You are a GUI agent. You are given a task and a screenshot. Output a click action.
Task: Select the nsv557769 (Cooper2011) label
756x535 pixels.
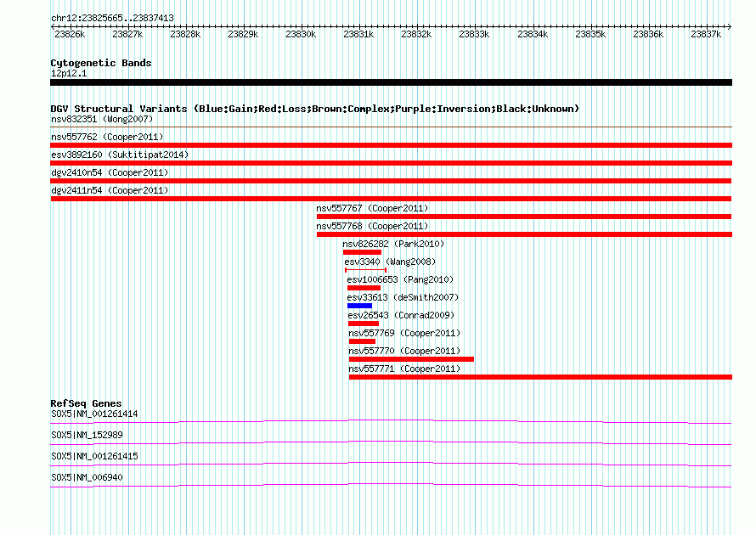(x=404, y=333)
